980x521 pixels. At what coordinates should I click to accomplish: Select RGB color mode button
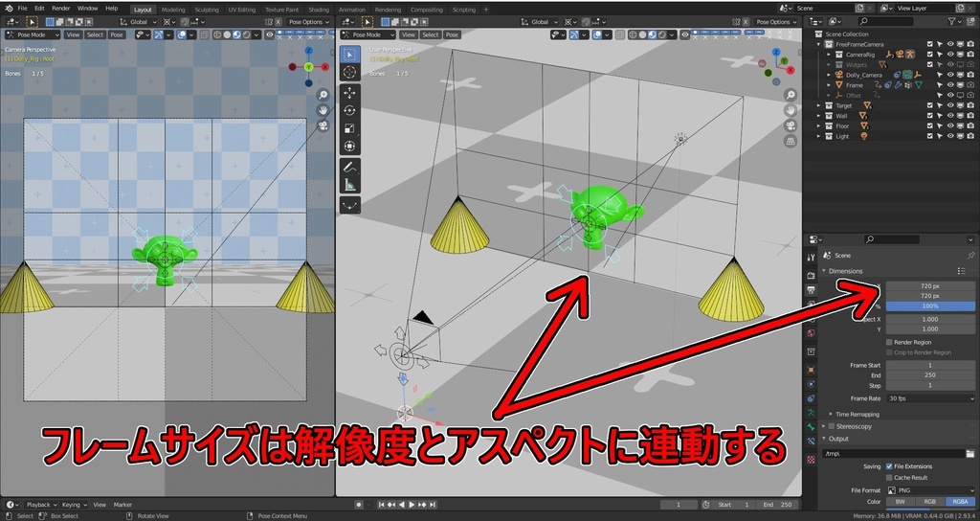click(930, 502)
